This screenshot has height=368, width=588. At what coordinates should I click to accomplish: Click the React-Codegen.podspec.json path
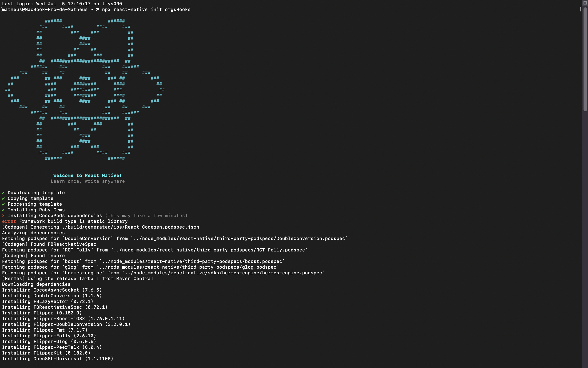pos(131,227)
